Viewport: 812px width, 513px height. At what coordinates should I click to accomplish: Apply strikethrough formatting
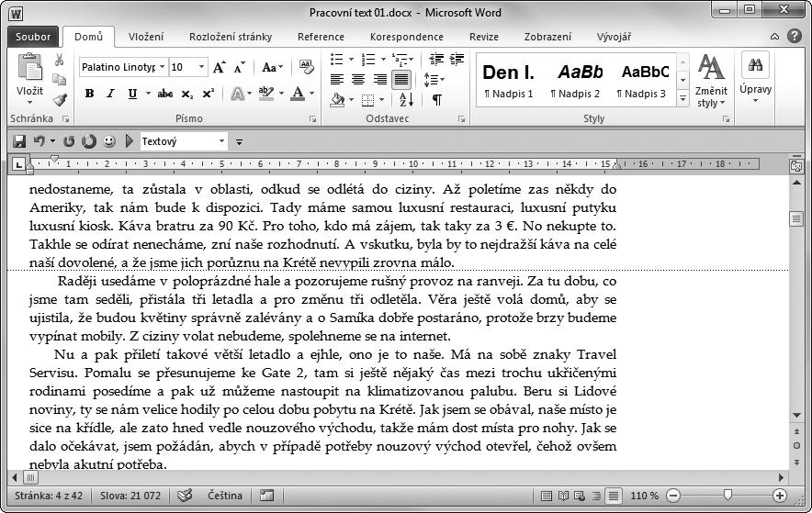tap(164, 94)
